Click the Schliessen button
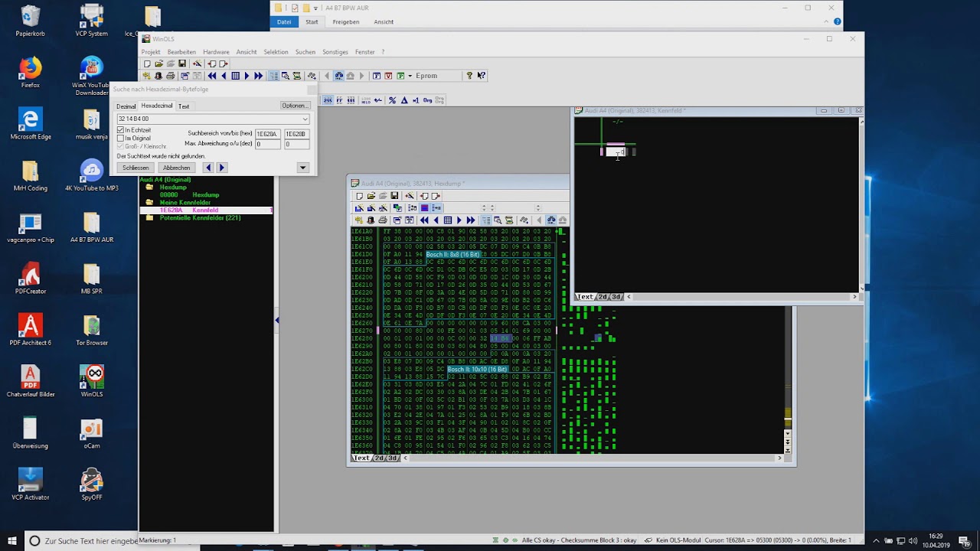This screenshot has width=980, height=551. pos(136,168)
